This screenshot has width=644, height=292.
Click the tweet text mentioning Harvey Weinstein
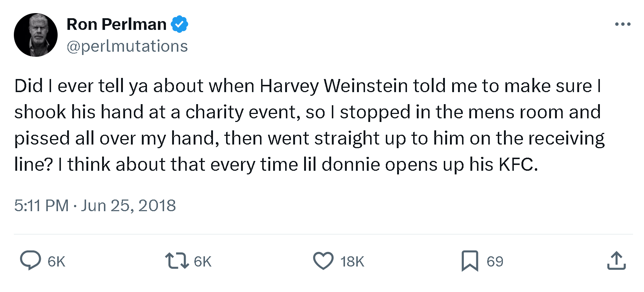[x=307, y=86]
